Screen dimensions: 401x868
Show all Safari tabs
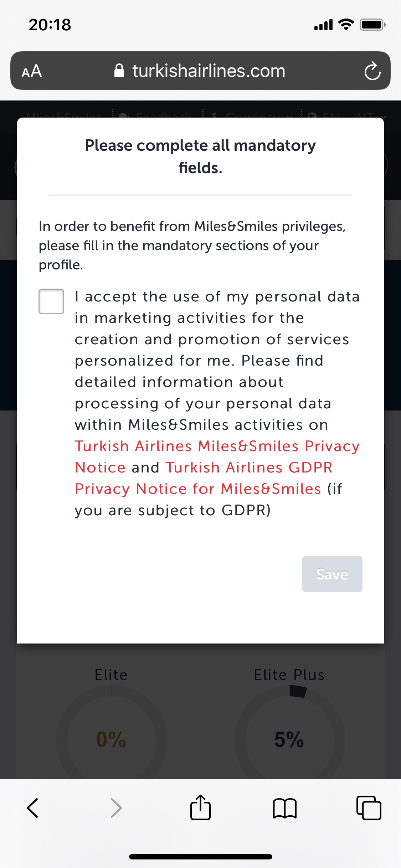click(x=369, y=808)
